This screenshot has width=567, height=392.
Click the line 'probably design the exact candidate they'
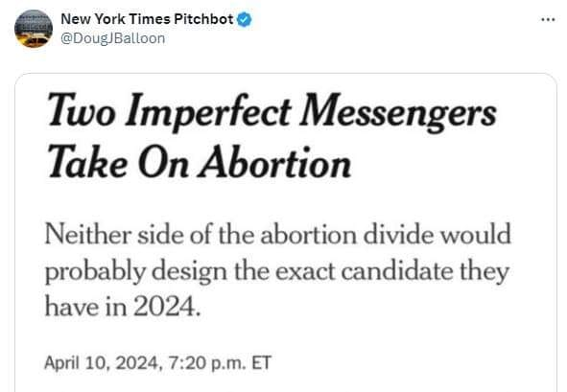[x=277, y=271]
